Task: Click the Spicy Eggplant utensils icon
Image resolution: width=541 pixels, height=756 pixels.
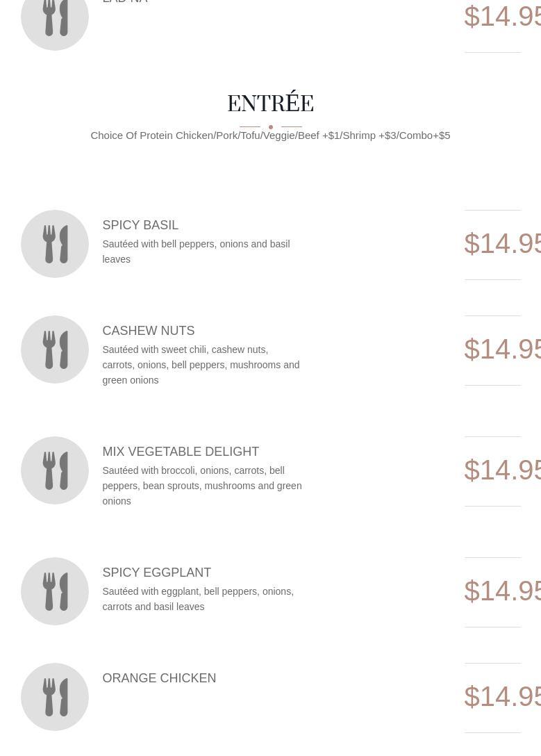Action: (x=55, y=591)
